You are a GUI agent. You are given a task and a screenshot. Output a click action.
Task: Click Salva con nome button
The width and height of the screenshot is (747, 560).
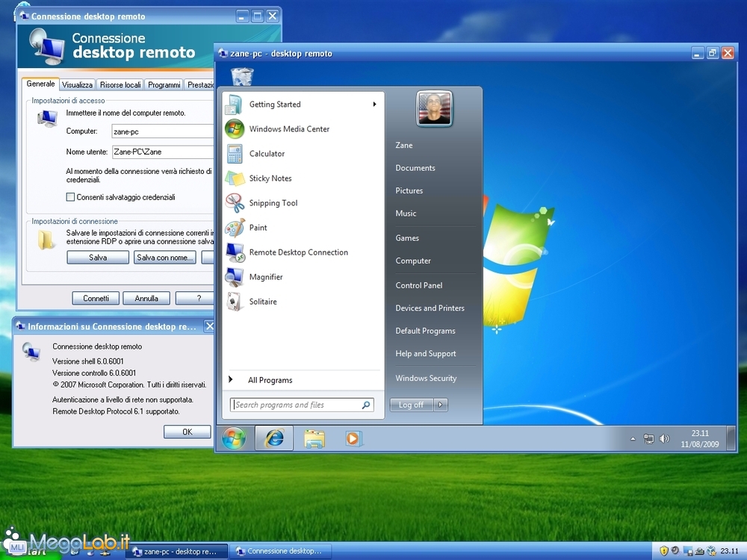coord(165,257)
